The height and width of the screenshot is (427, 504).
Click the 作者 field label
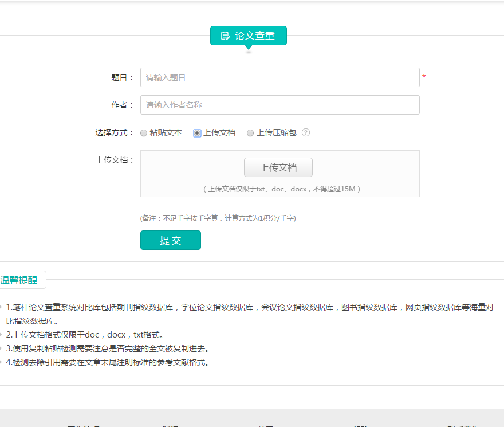(122, 105)
